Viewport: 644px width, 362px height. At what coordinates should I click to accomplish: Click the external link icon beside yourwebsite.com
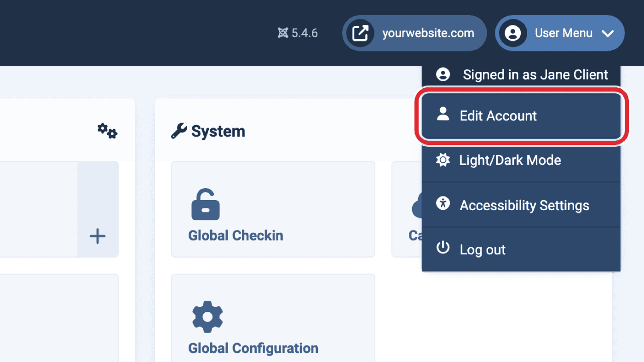click(x=360, y=33)
